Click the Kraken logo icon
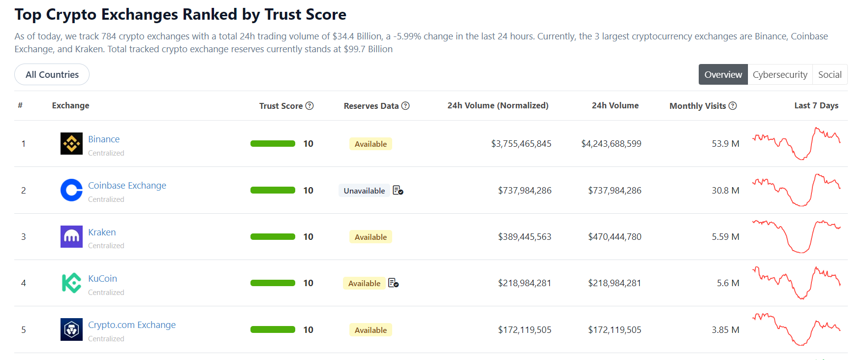 click(71, 236)
